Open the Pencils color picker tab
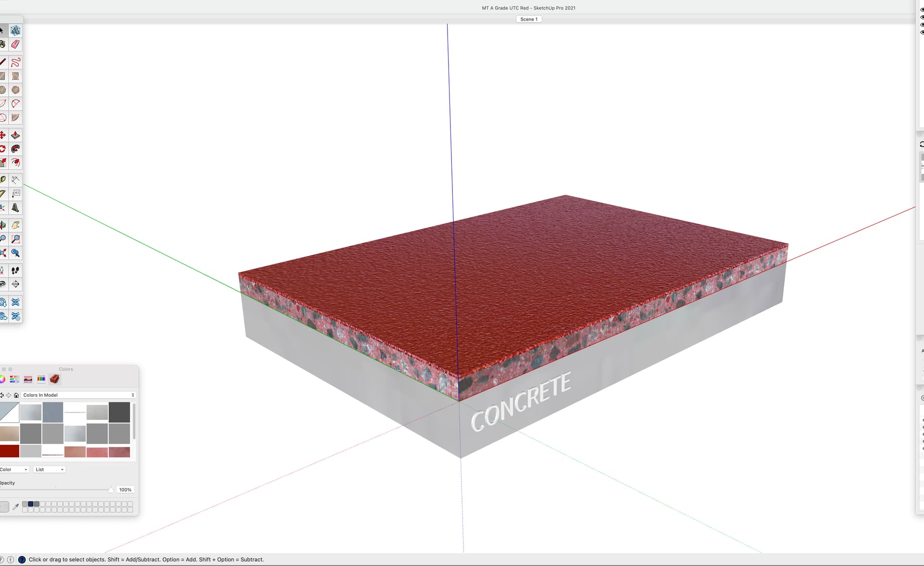Screen dimensions: 924x566 point(41,379)
